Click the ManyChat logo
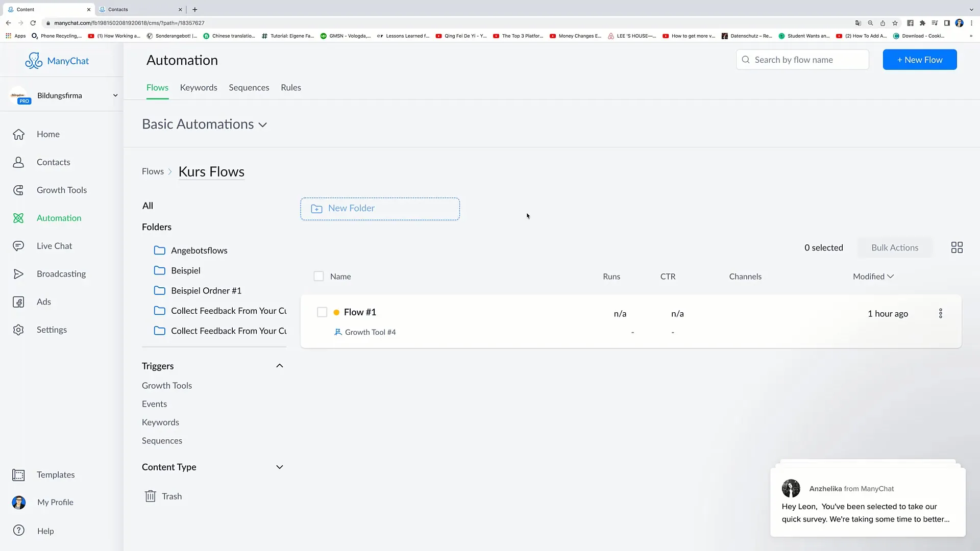The image size is (980, 551). (57, 61)
